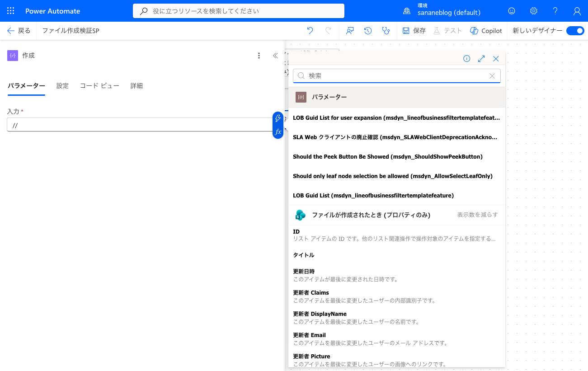This screenshot has height=371, width=588.
Task: Click the 検索 field in dynamic content
Action: click(397, 76)
